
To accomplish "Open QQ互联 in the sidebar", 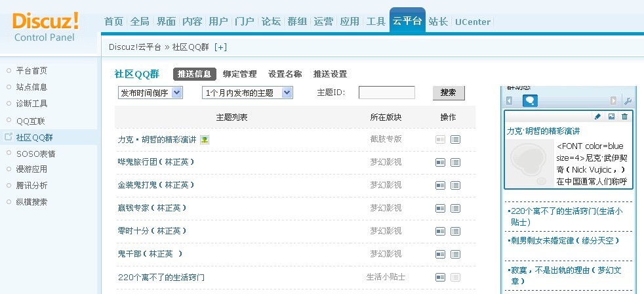I will point(30,121).
